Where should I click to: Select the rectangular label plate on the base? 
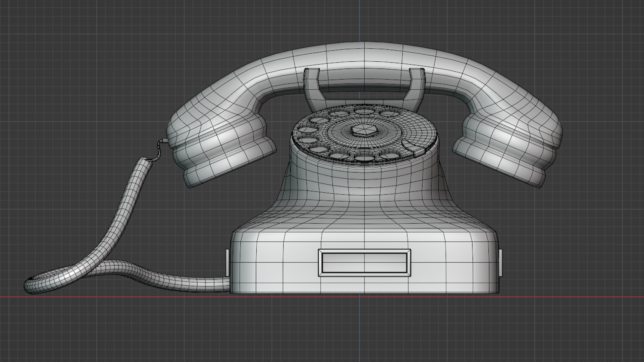364,263
